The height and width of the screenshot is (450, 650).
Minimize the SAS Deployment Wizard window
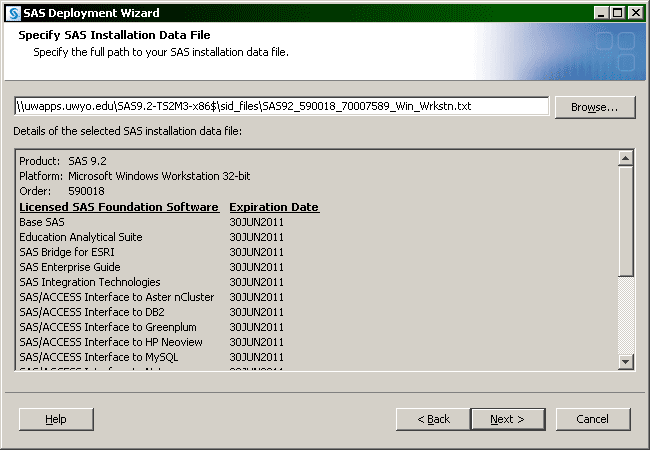click(600, 13)
